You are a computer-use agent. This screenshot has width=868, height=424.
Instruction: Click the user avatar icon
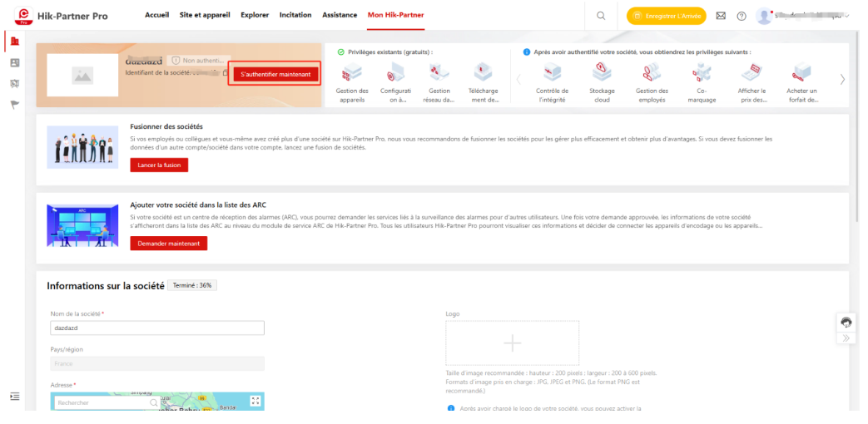tap(764, 16)
